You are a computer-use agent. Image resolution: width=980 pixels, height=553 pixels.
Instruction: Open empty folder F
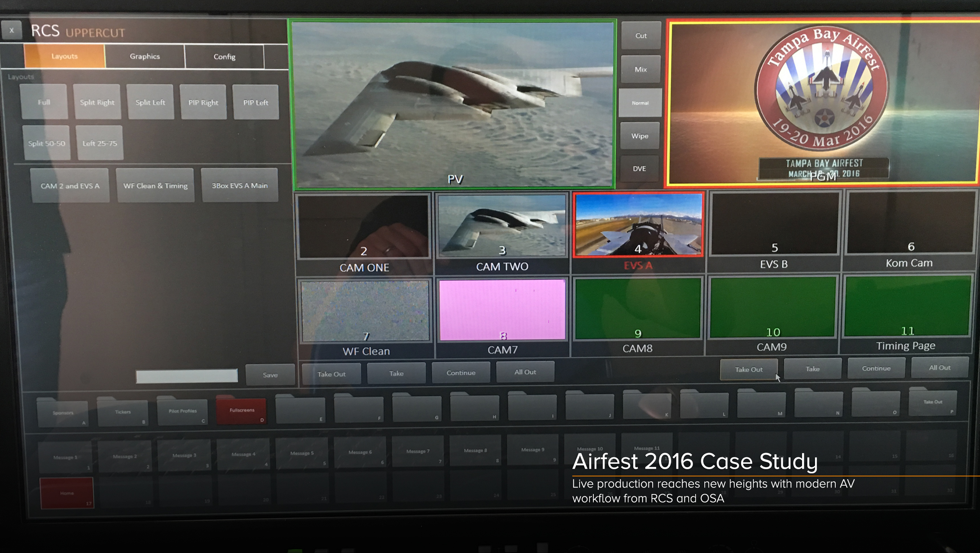pos(359,408)
